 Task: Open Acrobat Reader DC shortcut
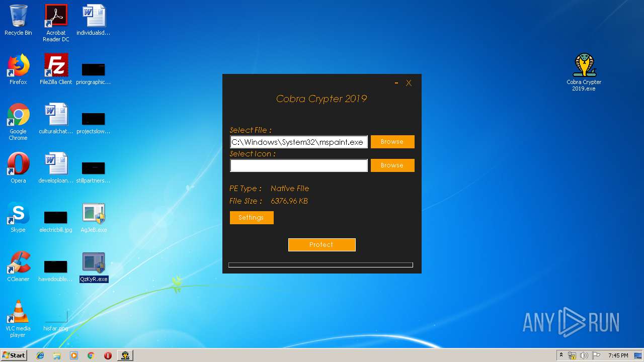[x=56, y=23]
